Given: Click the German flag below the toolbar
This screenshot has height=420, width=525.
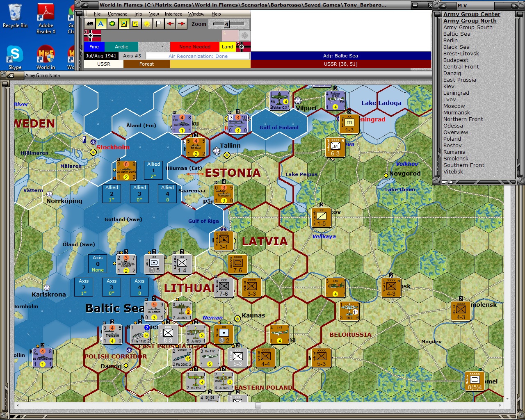Looking at the screenshot, I should 92,36.
